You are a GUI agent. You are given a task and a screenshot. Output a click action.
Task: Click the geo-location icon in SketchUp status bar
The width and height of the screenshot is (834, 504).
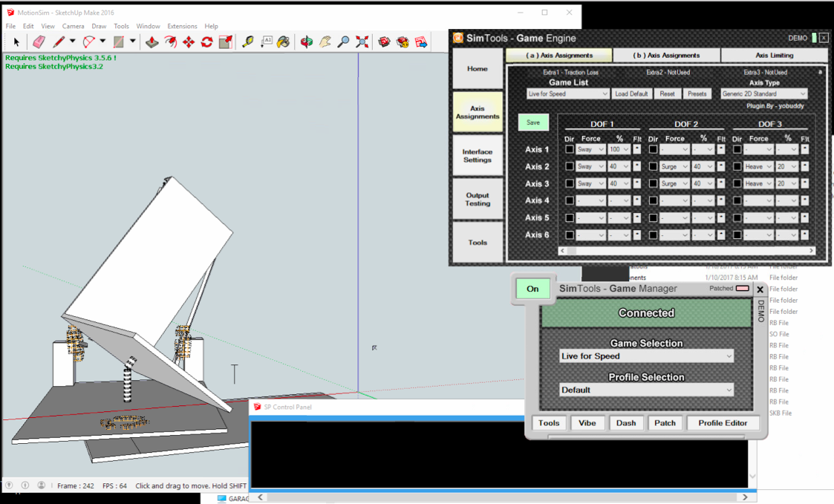[x=9, y=485]
